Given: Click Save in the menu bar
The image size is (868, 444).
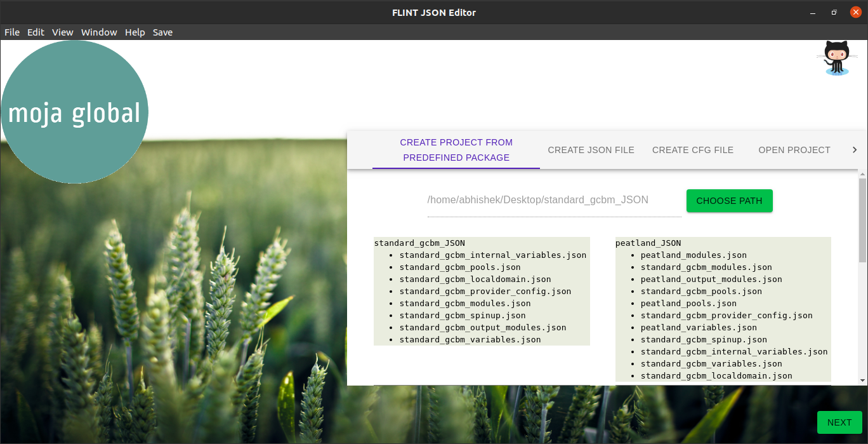Looking at the screenshot, I should click(162, 32).
